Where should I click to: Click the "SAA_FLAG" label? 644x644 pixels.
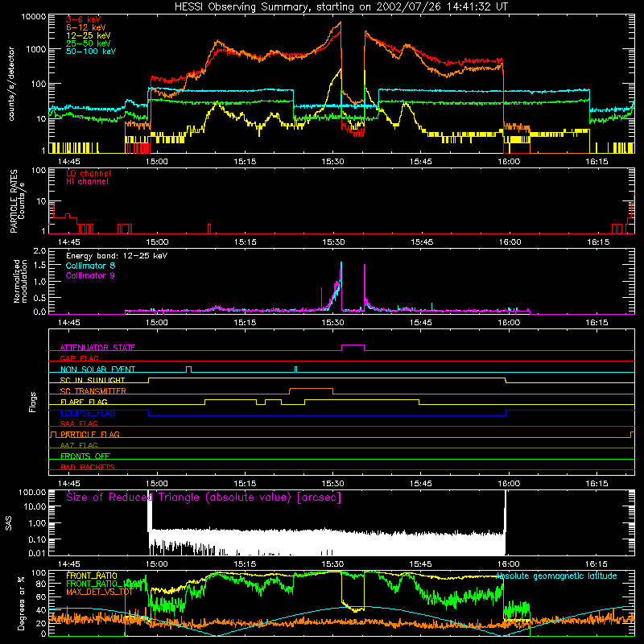pyautogui.click(x=79, y=423)
